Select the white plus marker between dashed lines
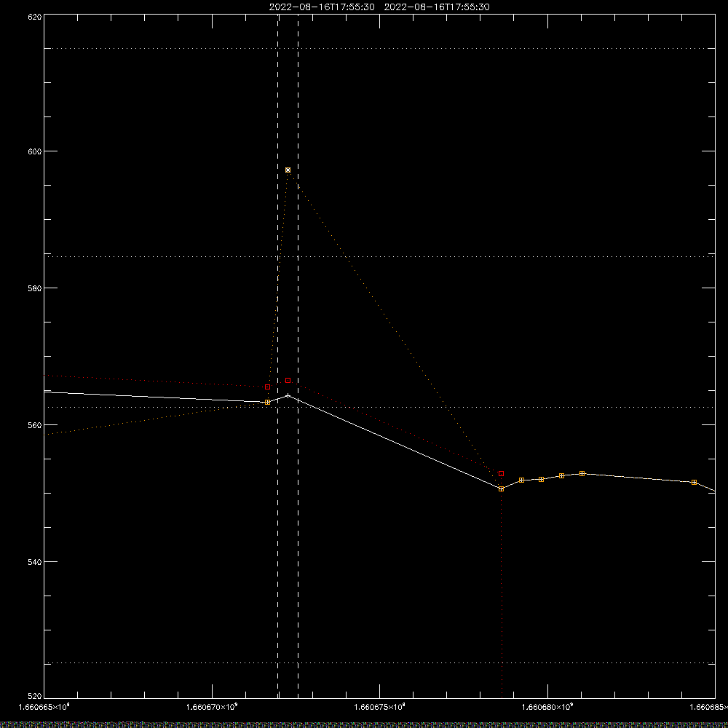 coord(288,395)
